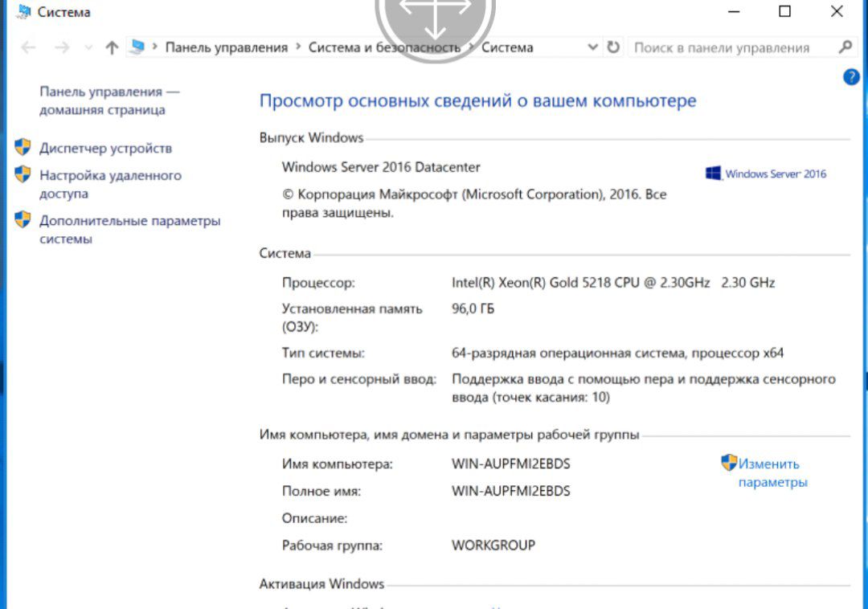Click heading 'Просмотр основных сведений о вашем компьютере'
This screenshot has width=868, height=609.
click(477, 101)
